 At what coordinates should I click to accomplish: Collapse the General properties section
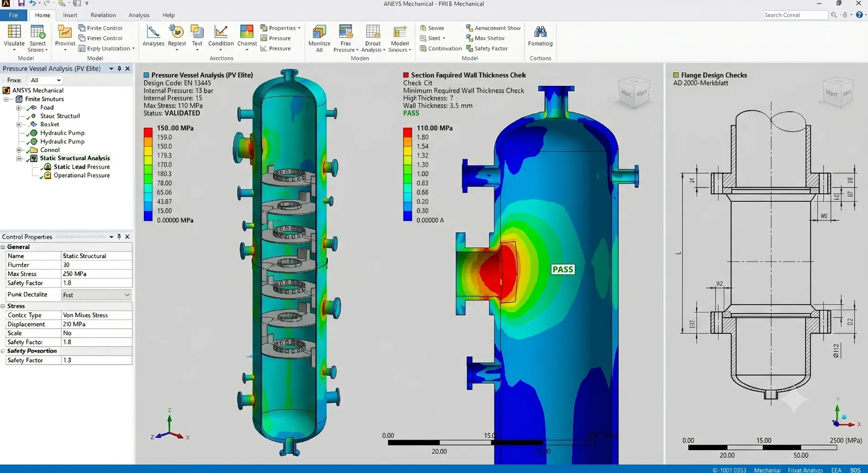(3, 247)
